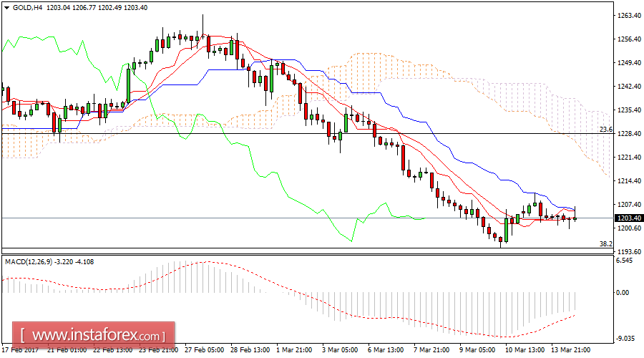
Task: Click the 22 Feb 13:00 time label
Action: pyautogui.click(x=112, y=350)
